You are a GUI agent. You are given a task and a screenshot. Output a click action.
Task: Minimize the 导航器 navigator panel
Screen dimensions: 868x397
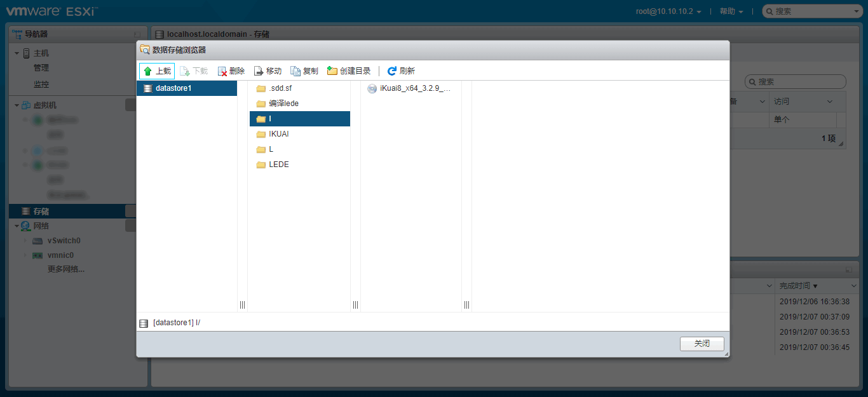coord(137,34)
